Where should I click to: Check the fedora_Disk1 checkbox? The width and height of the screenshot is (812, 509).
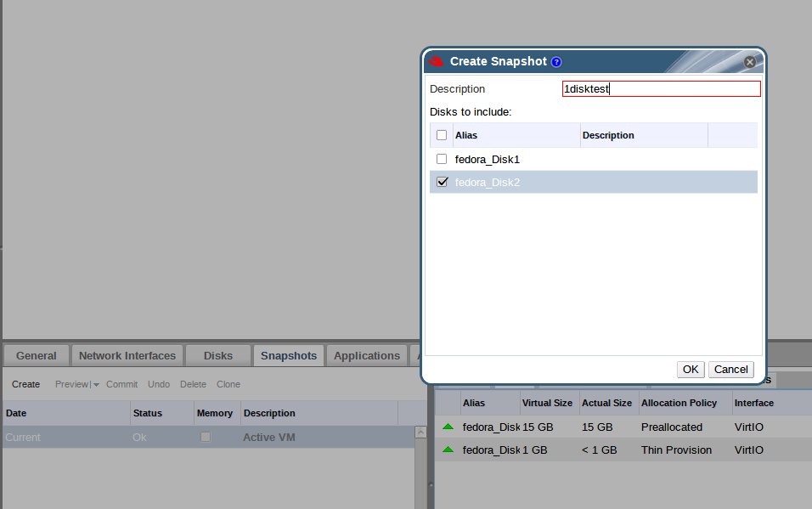pos(442,159)
